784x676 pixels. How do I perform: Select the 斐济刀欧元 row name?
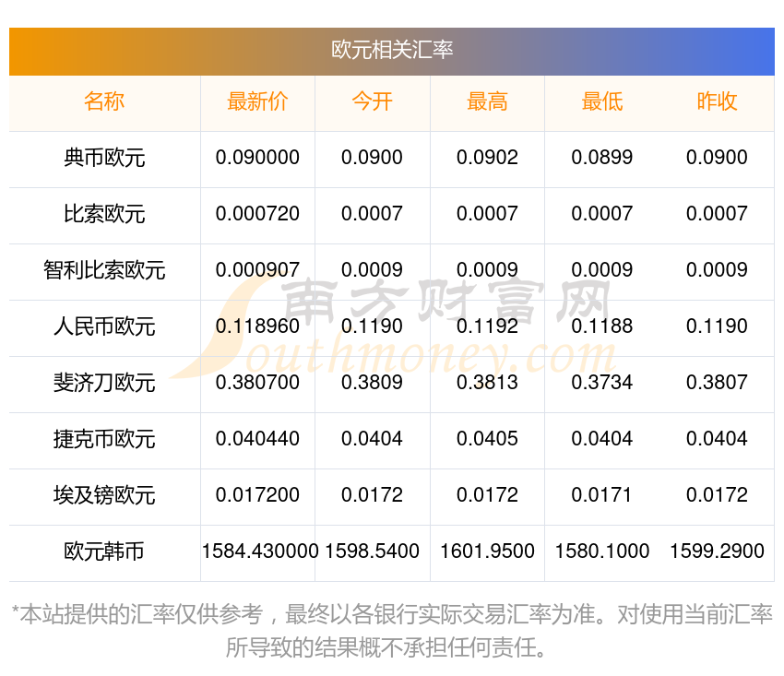(x=104, y=383)
